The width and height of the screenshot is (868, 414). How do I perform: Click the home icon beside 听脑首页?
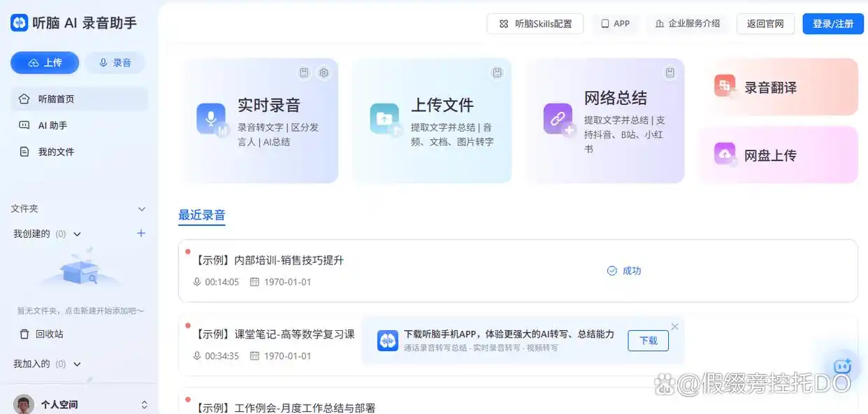click(24, 99)
